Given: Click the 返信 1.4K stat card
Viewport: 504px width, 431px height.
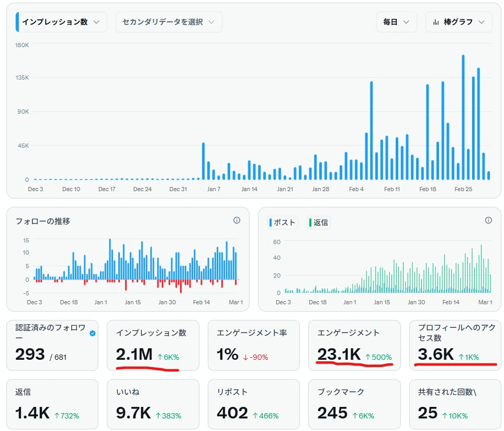Looking at the screenshot, I should [x=52, y=404].
